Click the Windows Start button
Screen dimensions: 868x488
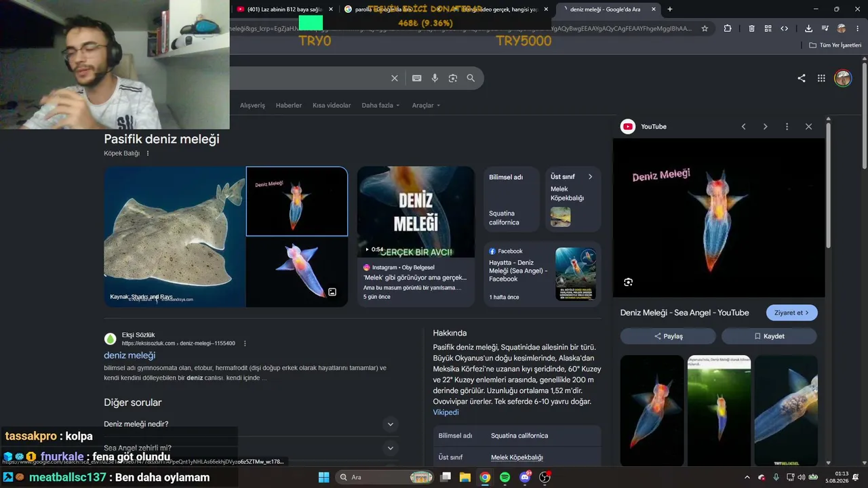click(x=323, y=477)
